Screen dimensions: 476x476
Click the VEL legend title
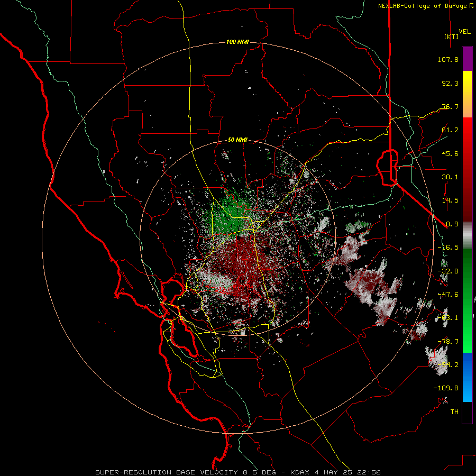pos(464,32)
